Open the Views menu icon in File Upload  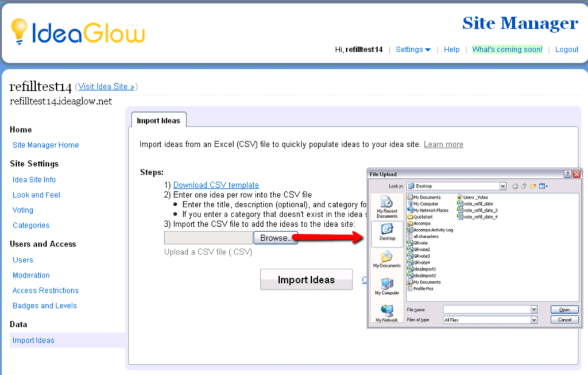(x=543, y=187)
